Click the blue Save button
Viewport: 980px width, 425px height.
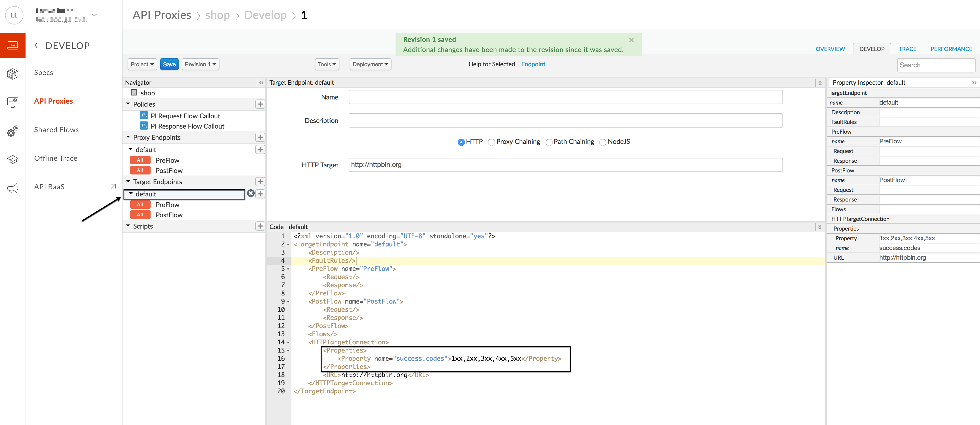coord(169,64)
